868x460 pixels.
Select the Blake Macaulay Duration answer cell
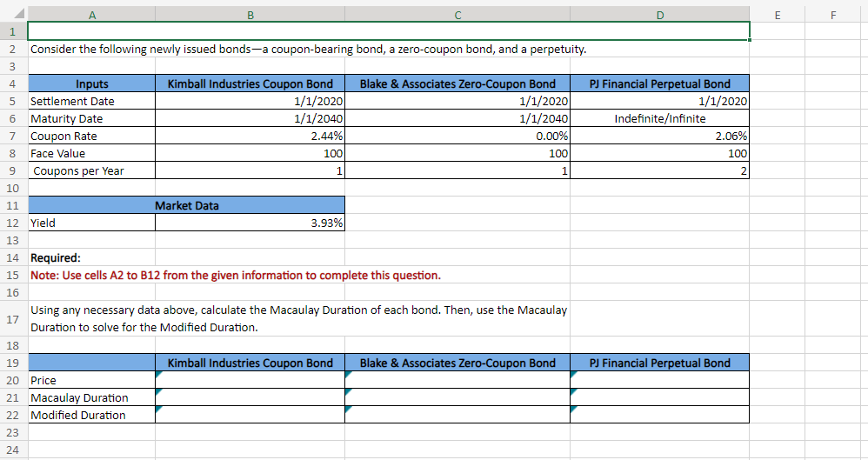click(x=457, y=397)
